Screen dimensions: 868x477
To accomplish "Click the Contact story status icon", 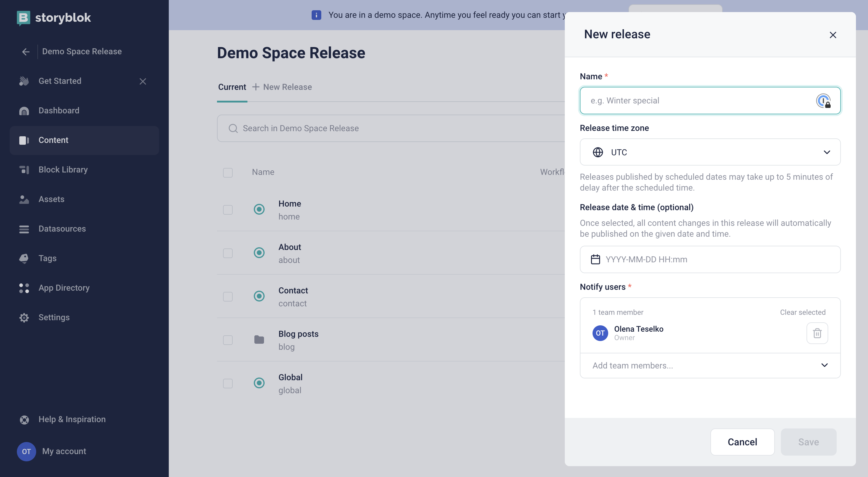I will point(259,296).
